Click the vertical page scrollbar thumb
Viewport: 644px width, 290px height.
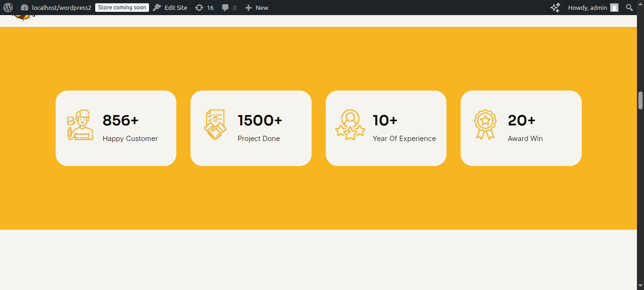coord(640,100)
